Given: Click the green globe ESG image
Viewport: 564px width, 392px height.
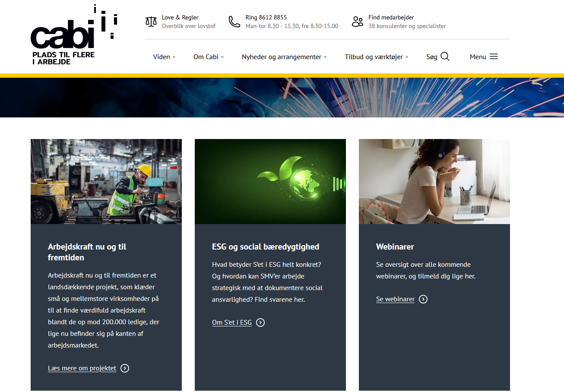Looking at the screenshot, I should pos(270,181).
